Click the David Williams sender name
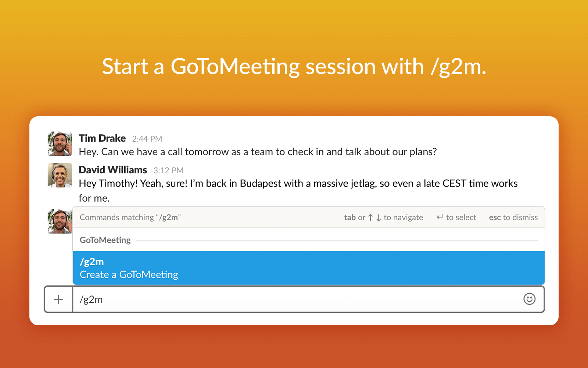588x368 pixels. coord(113,170)
